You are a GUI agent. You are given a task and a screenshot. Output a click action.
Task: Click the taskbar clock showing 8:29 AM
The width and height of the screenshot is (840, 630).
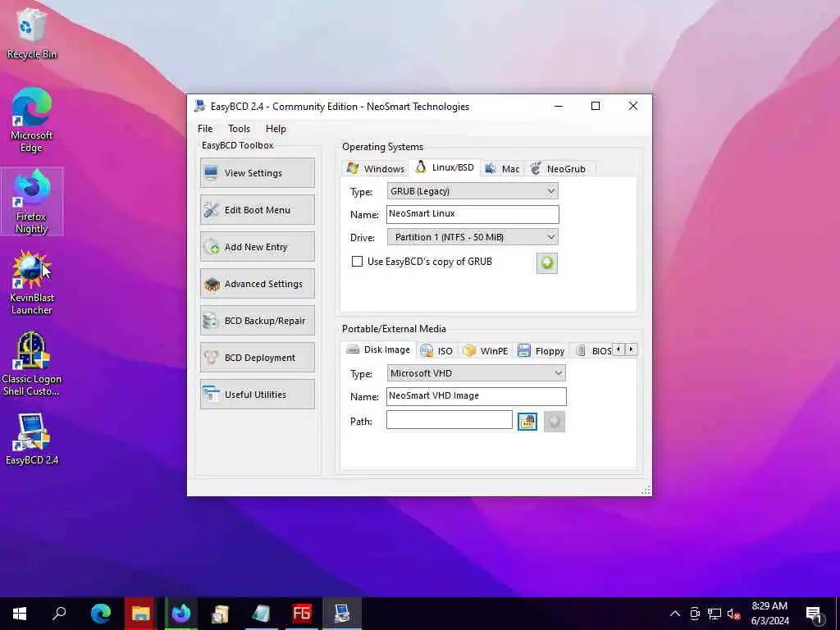769,614
